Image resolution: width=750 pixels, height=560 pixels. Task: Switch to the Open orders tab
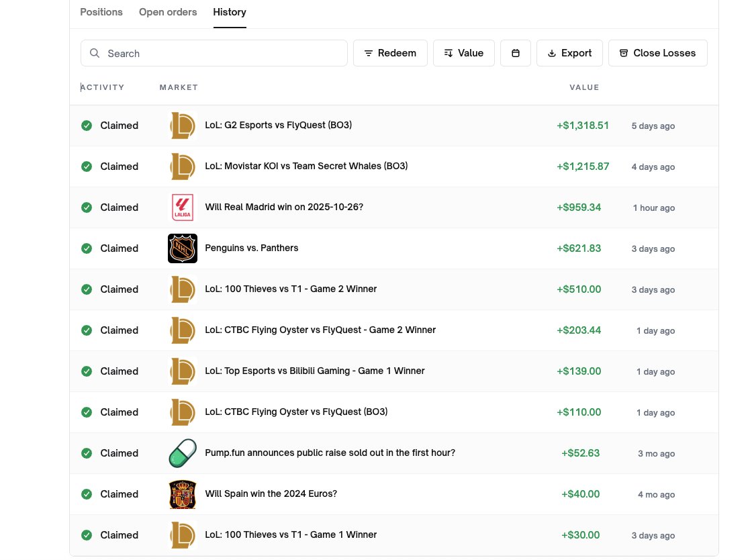click(168, 12)
